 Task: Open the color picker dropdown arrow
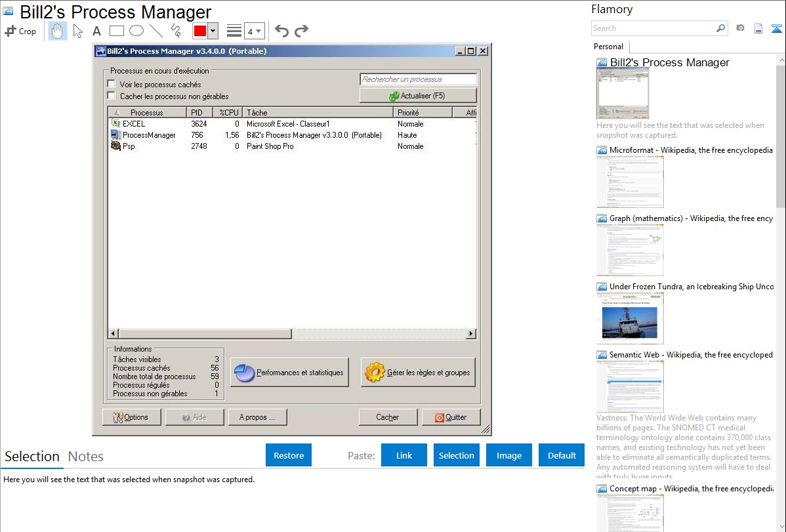click(x=213, y=31)
